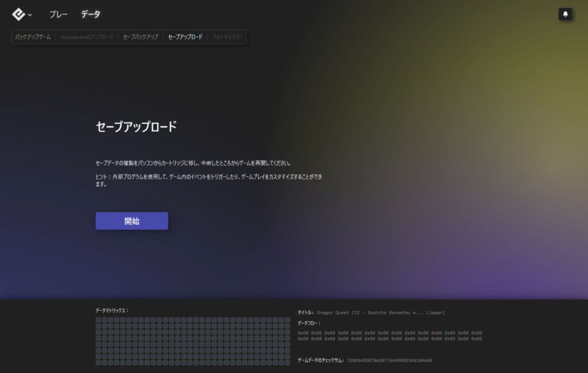Click the データフロー hex values
The image size is (588, 373).
point(389,336)
